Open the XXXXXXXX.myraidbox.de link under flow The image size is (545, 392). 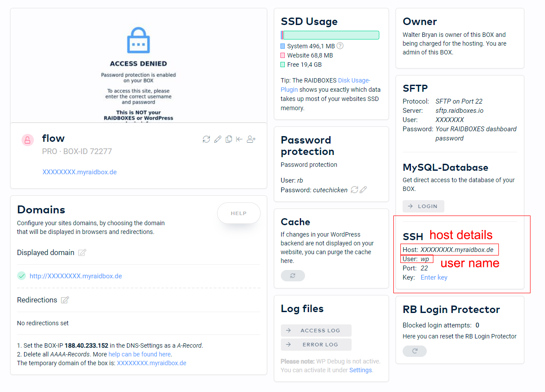80,172
